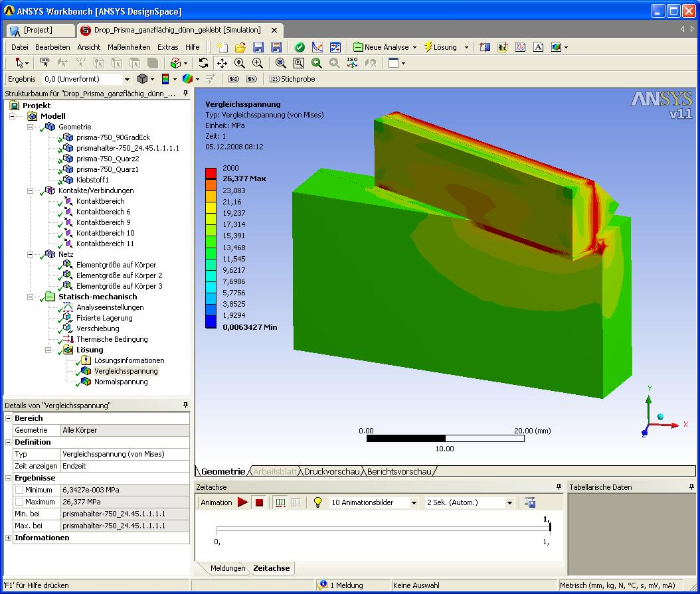Click zoom to fit icon
Screen dimensions: 700x594
(x=281, y=63)
